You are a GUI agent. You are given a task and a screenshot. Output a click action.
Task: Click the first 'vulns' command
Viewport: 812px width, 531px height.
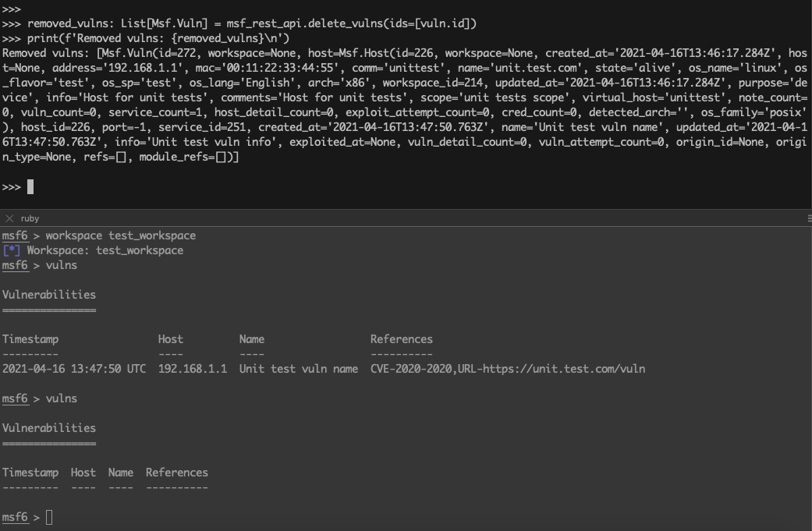tap(61, 265)
